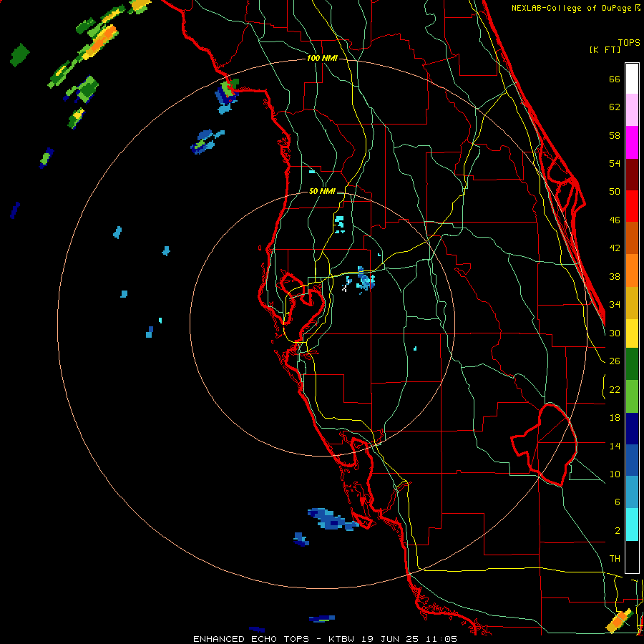Click the cyan 2 kft legend swatch
Screen dimensions: 644x644
pos(632,525)
